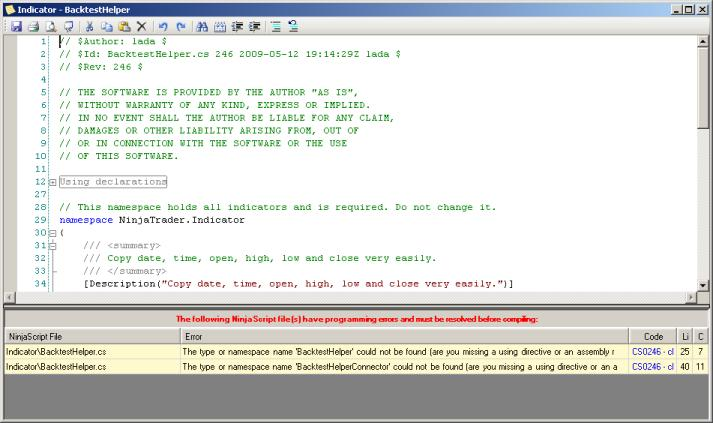Close the Indicator - BacktestHelper window
Viewport: 713px width, 423px height.
[702, 10]
